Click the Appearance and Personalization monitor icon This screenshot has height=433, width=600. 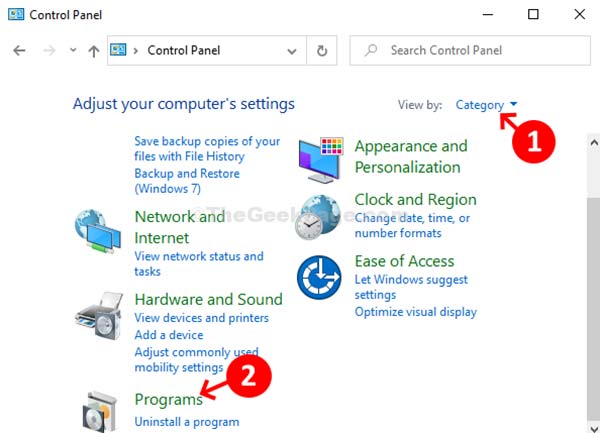(x=321, y=160)
